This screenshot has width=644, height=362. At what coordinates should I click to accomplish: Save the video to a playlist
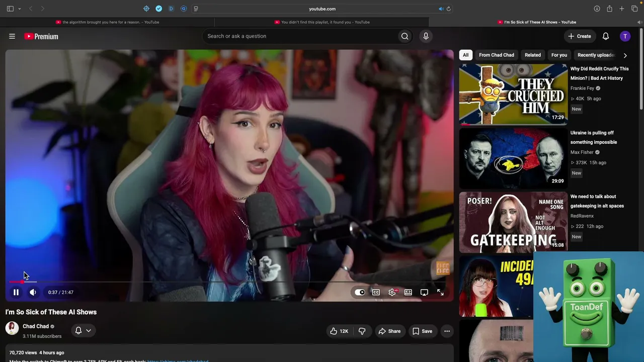click(x=422, y=331)
